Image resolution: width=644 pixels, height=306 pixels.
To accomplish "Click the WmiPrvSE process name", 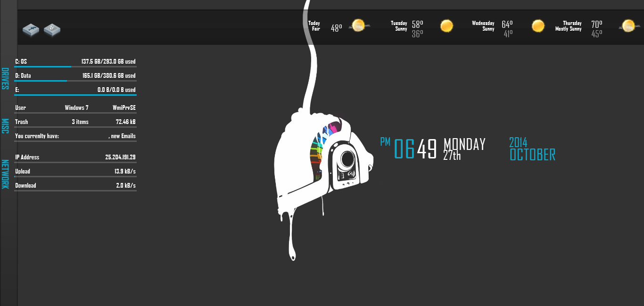I will click(x=124, y=108).
